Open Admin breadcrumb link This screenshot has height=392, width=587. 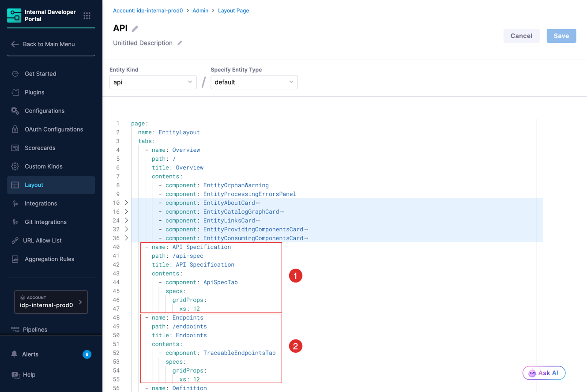pyautogui.click(x=200, y=11)
